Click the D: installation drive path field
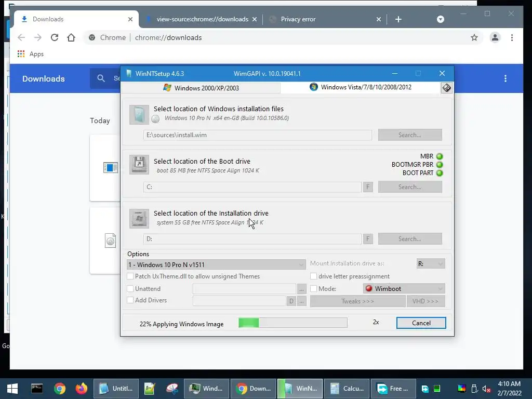 pos(252,239)
